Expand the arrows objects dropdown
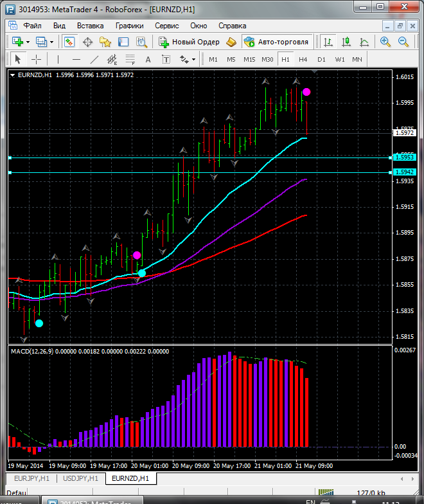 coord(192,59)
